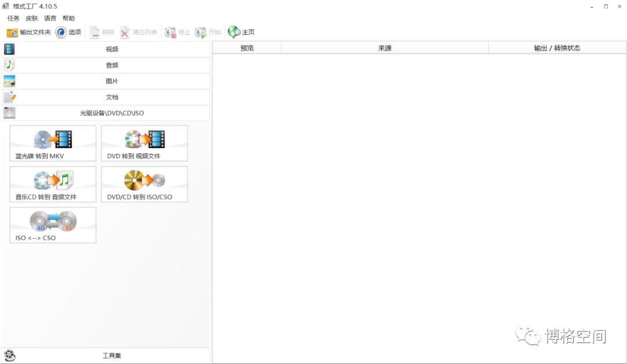The width and height of the screenshot is (627, 364).
Task: Click the 来源 source column header
Action: pos(385,48)
